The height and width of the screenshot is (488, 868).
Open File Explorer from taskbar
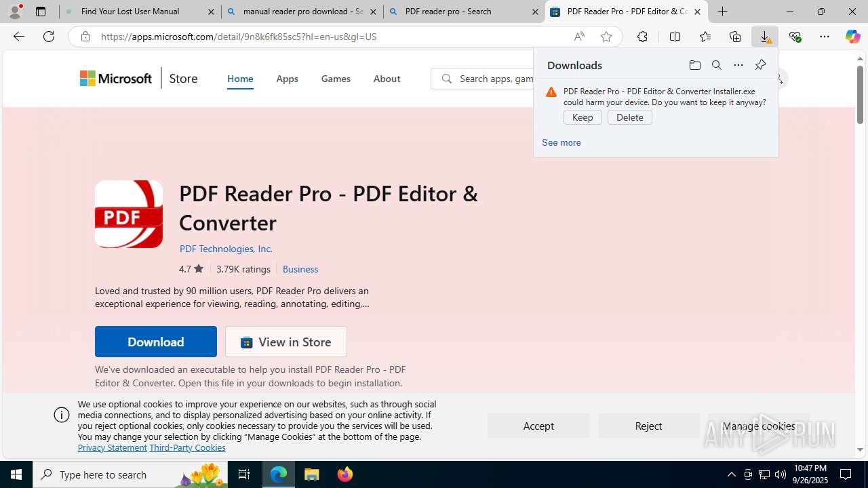click(312, 474)
